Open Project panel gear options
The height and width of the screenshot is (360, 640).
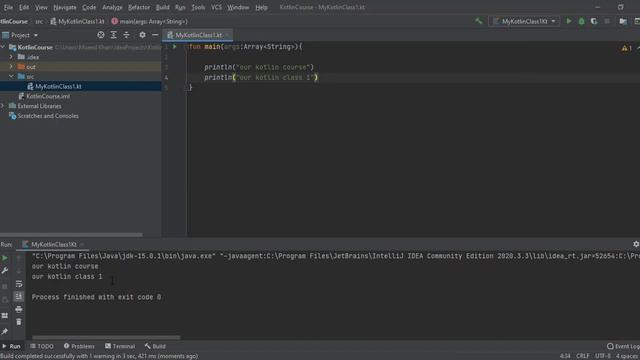[x=142, y=35]
